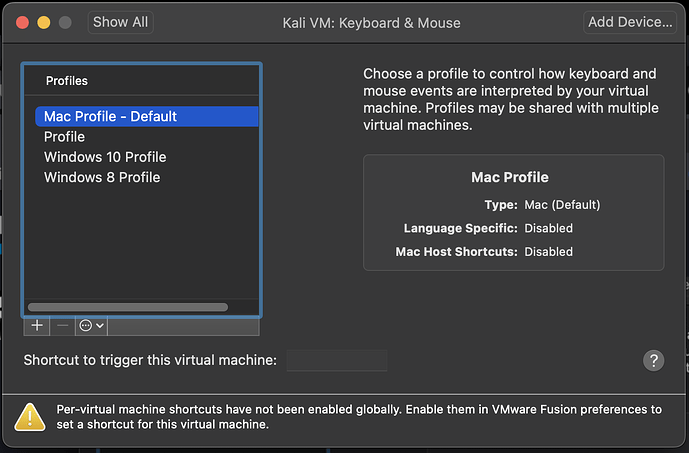Click the Add Device... button

(630, 22)
